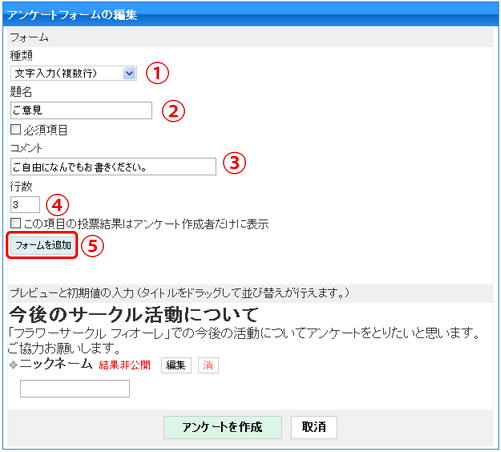Select the 行数 field showing 3
The width and height of the screenshot is (501, 452).
pos(25,204)
